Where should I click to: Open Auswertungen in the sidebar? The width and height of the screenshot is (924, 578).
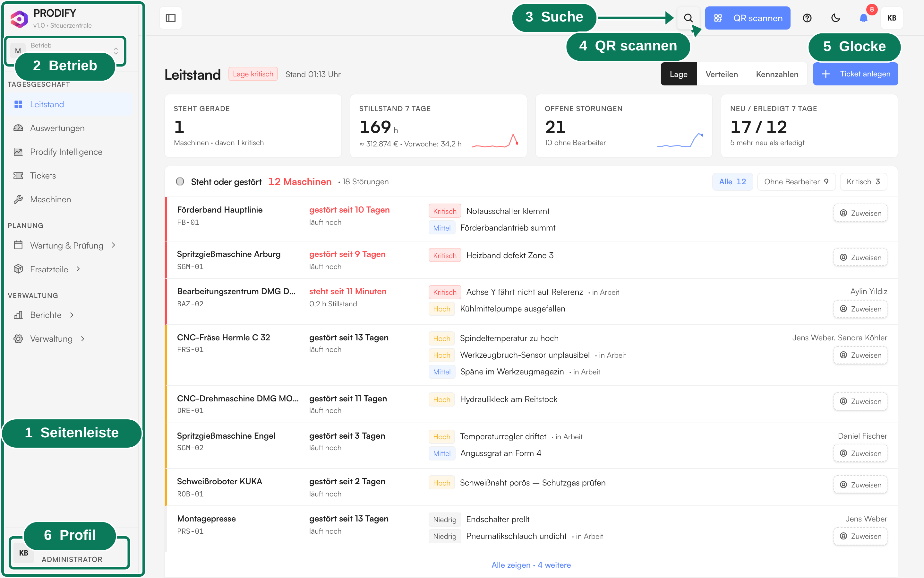[70, 128]
